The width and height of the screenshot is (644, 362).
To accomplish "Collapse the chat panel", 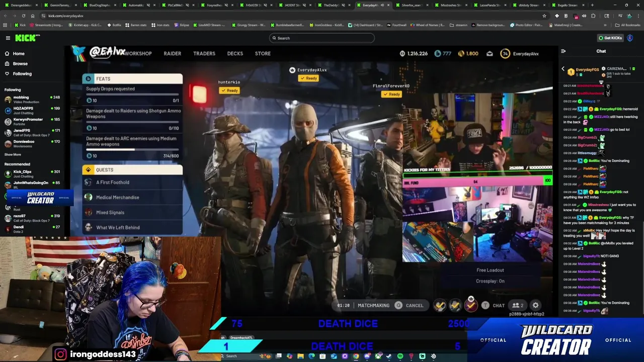I will coord(563,51).
